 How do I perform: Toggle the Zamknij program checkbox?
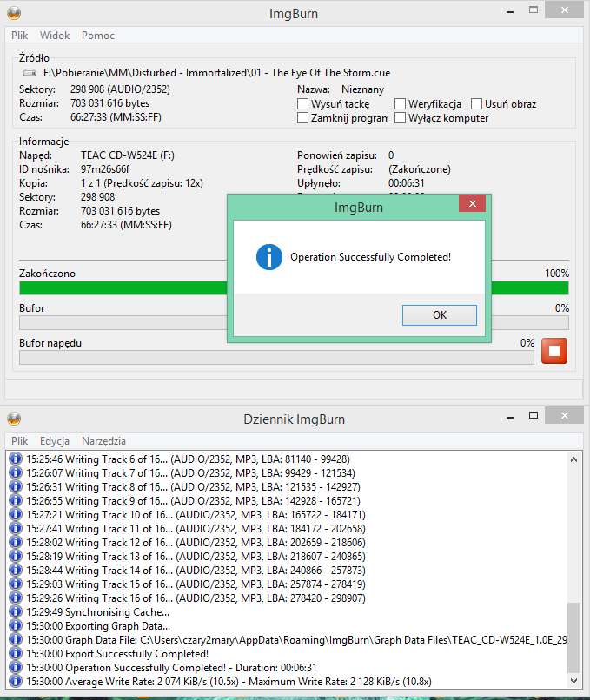pos(302,118)
